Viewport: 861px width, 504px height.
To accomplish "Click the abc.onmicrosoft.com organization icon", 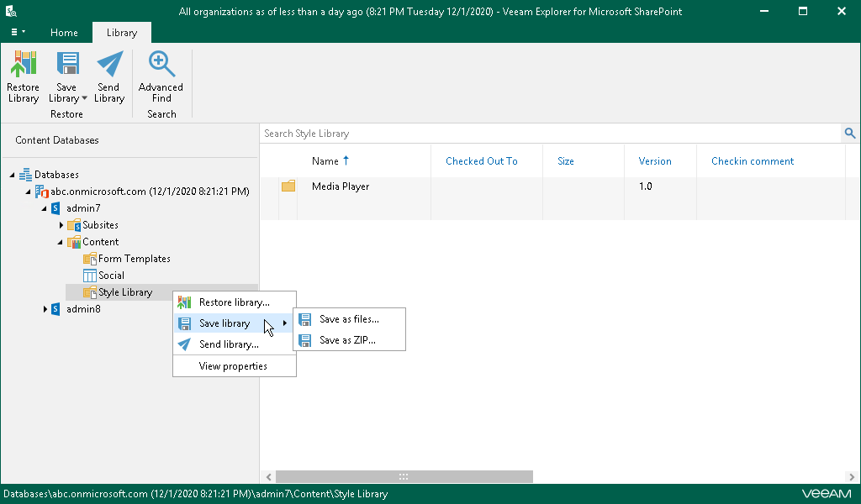I will 42,192.
